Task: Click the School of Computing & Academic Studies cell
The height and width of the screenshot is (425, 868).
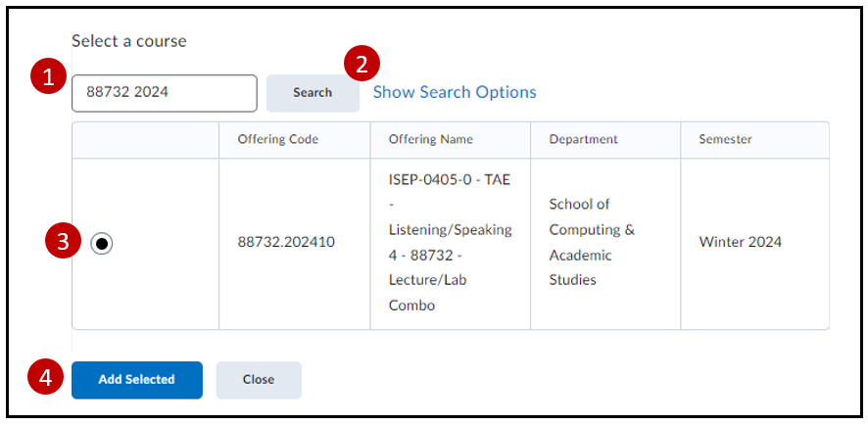Action: click(592, 242)
